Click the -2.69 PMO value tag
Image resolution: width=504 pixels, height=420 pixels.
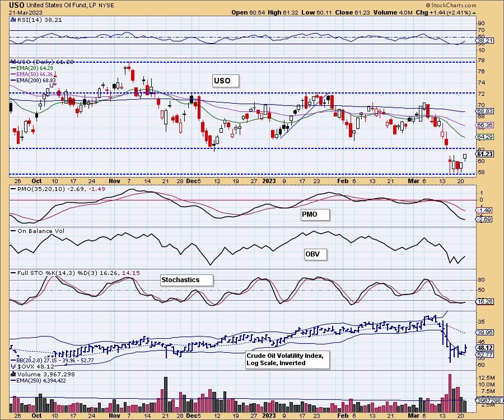484,219
